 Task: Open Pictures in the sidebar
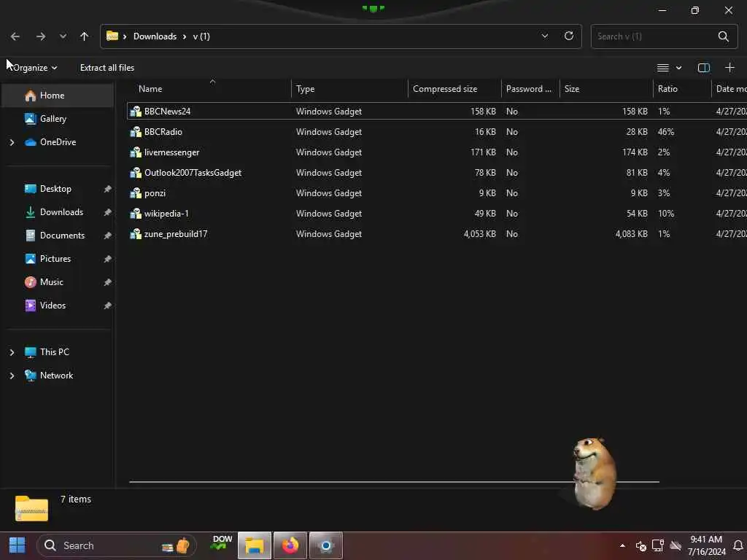click(x=55, y=259)
